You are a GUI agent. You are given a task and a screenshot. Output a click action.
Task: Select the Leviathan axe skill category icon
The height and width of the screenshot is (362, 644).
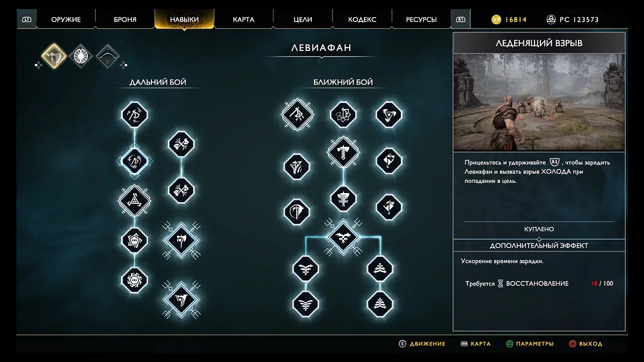pos(54,56)
